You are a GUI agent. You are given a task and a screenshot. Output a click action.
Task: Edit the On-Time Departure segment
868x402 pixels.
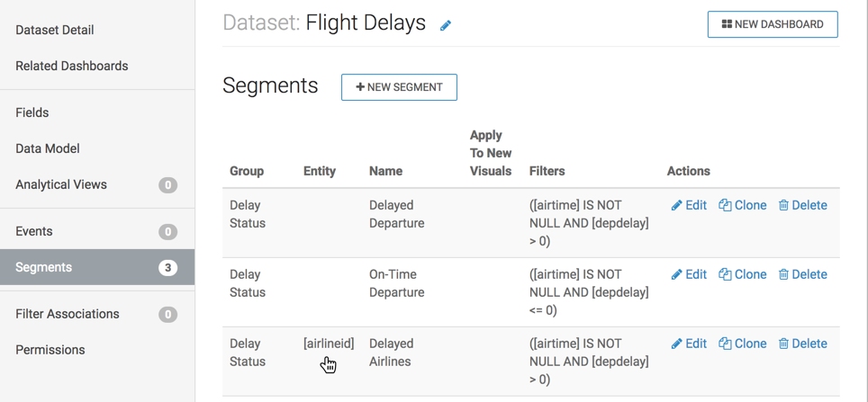[x=689, y=274]
